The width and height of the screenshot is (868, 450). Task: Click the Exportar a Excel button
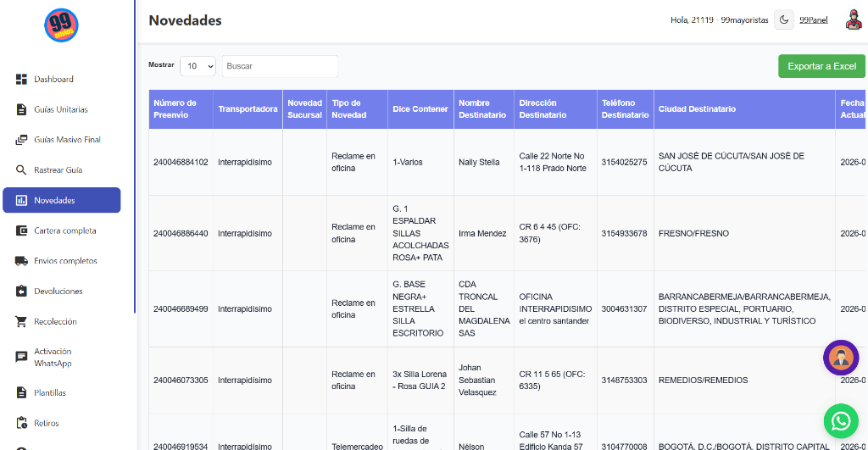click(821, 66)
